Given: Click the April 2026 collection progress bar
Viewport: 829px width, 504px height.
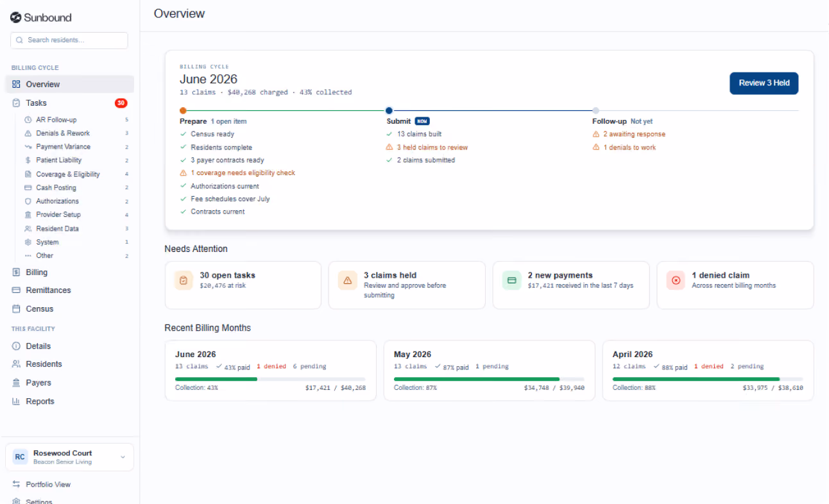Looking at the screenshot, I should 708,379.
